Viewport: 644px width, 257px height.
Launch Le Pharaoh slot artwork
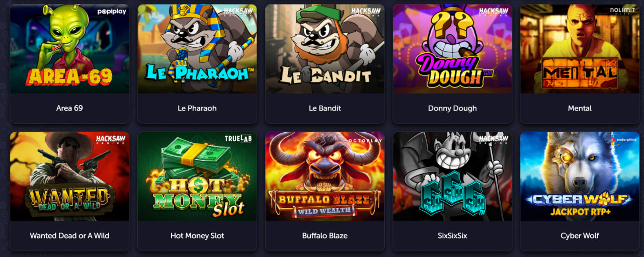197,49
